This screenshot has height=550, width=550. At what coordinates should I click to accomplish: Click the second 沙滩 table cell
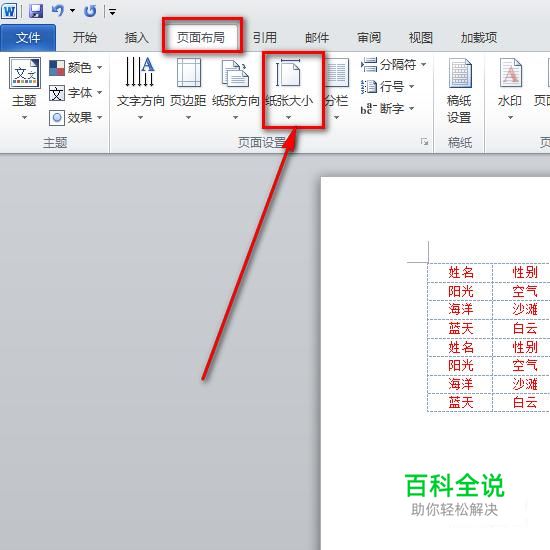click(524, 384)
